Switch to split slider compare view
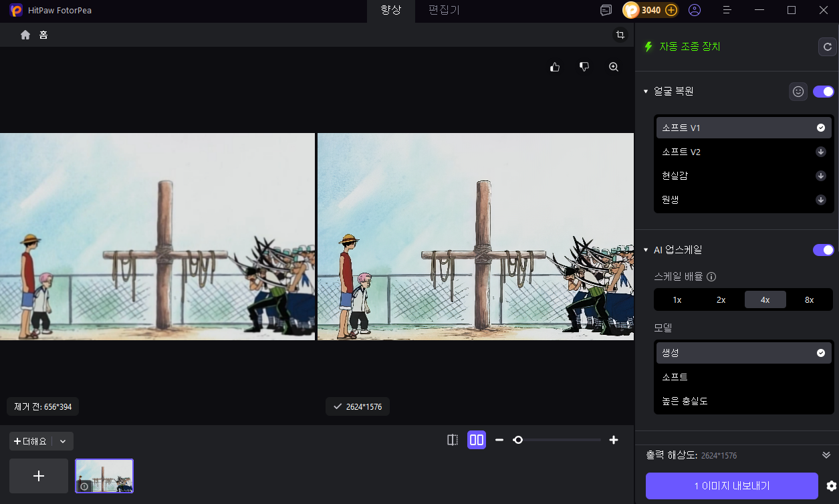Viewport: 839px width, 504px height. coord(453,440)
